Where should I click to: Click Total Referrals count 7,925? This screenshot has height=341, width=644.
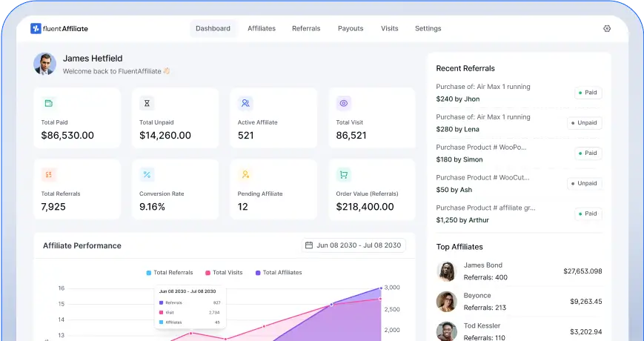[53, 207]
